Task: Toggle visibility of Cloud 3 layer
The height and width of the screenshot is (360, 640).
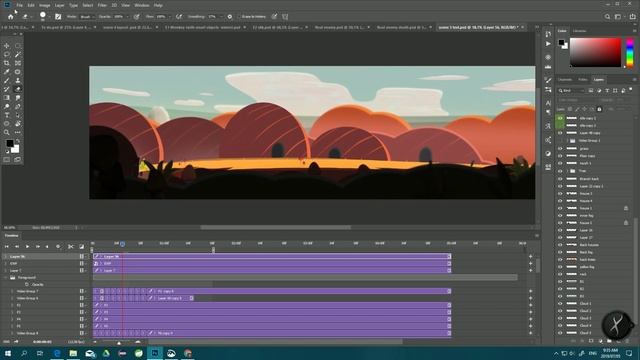Action: 560,318
